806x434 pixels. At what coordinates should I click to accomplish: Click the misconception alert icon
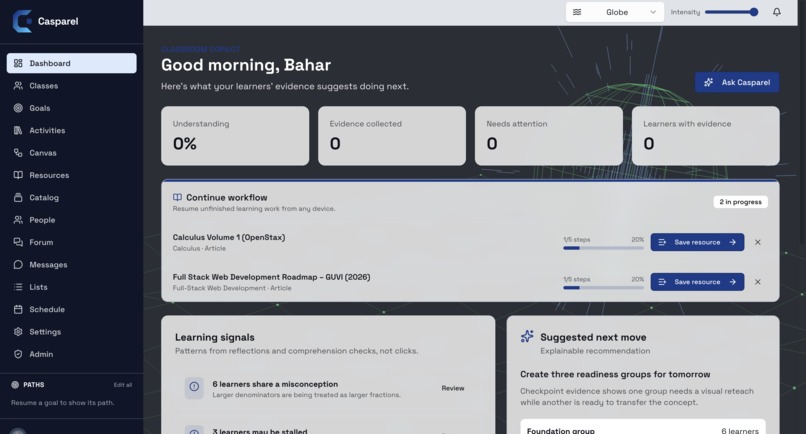click(194, 387)
